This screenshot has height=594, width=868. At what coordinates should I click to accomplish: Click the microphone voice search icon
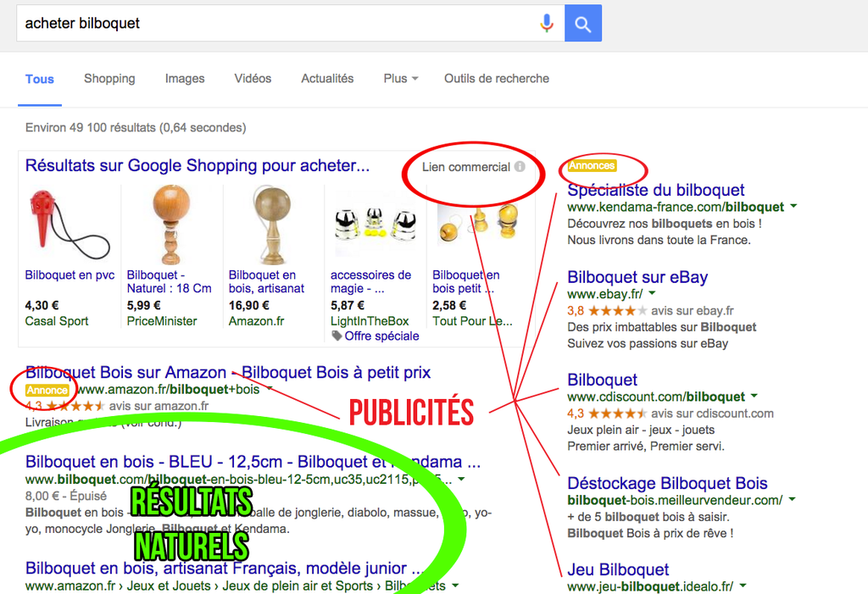coord(547,23)
